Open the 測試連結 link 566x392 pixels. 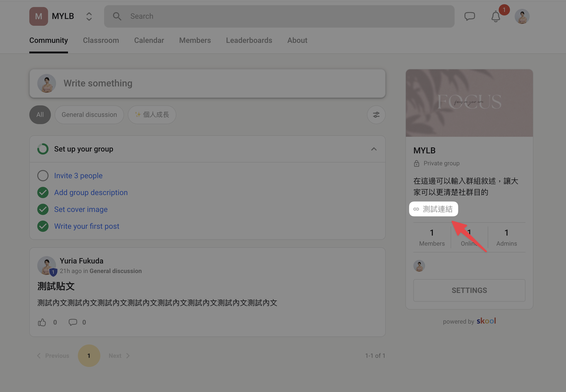tap(433, 209)
